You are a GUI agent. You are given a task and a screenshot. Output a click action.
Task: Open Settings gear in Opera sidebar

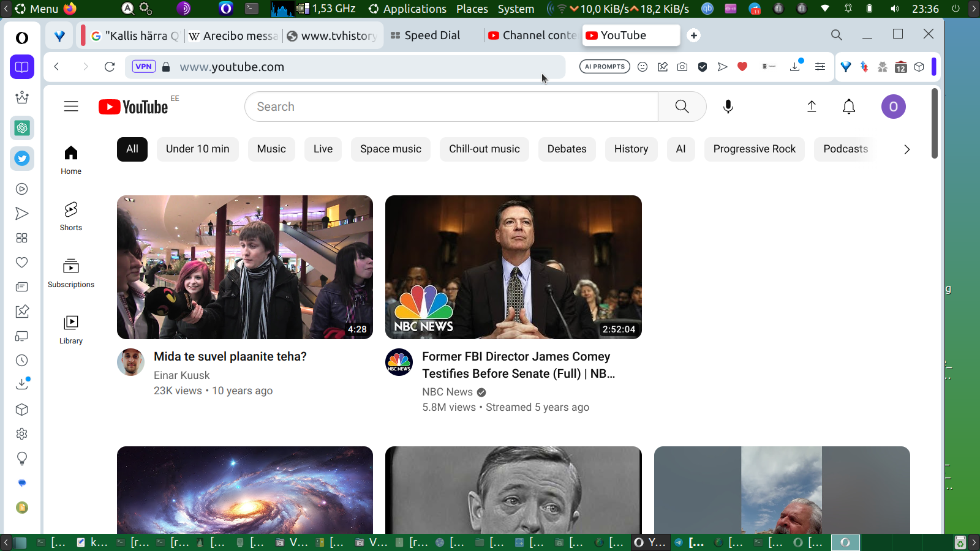click(x=22, y=434)
